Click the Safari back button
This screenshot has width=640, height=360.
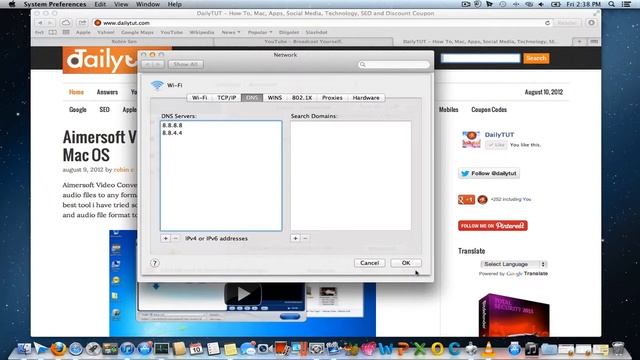[x=40, y=23]
